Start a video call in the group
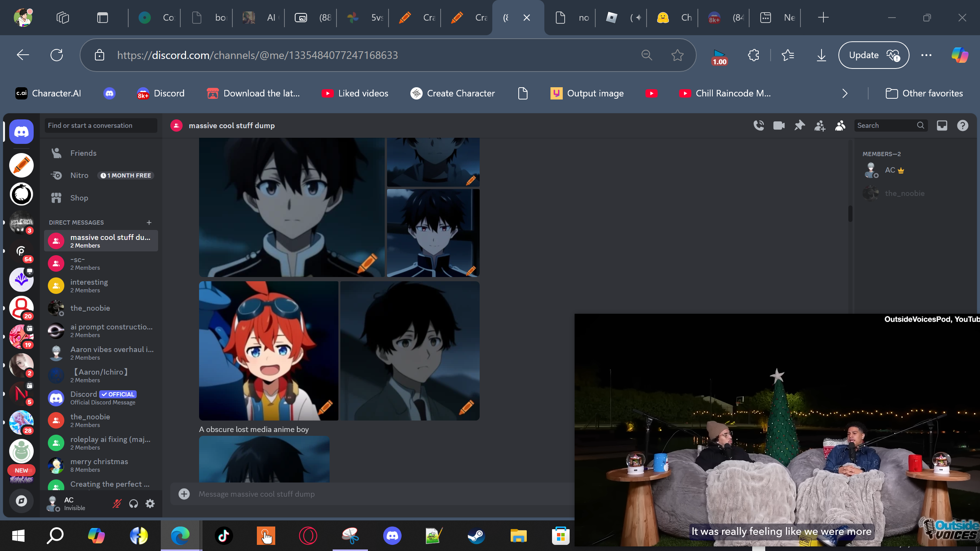This screenshot has height=551, width=980. click(779, 126)
